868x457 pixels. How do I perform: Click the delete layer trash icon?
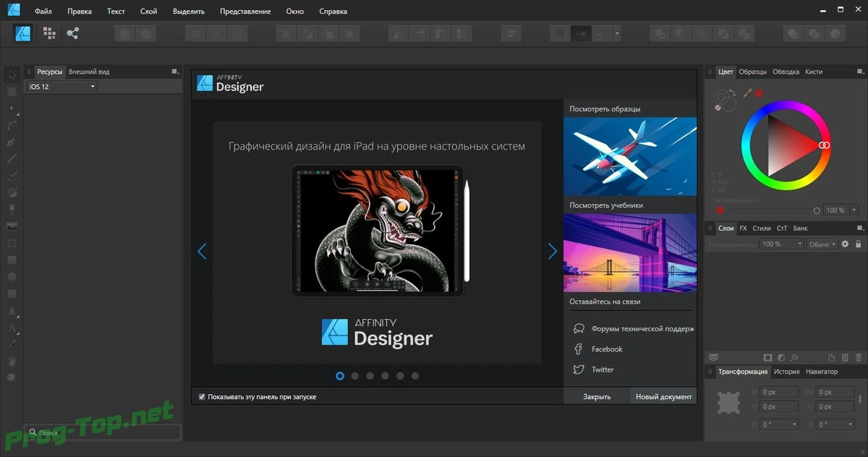859,357
